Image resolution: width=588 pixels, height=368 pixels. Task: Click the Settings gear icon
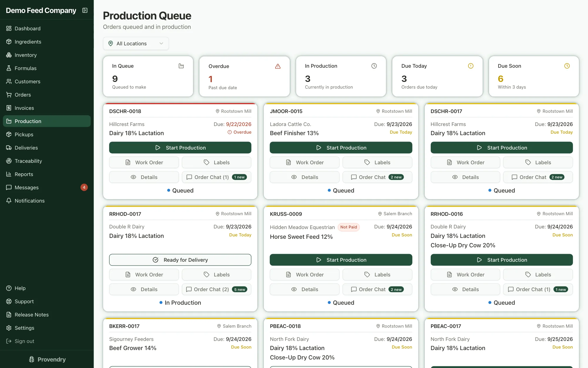(9, 328)
